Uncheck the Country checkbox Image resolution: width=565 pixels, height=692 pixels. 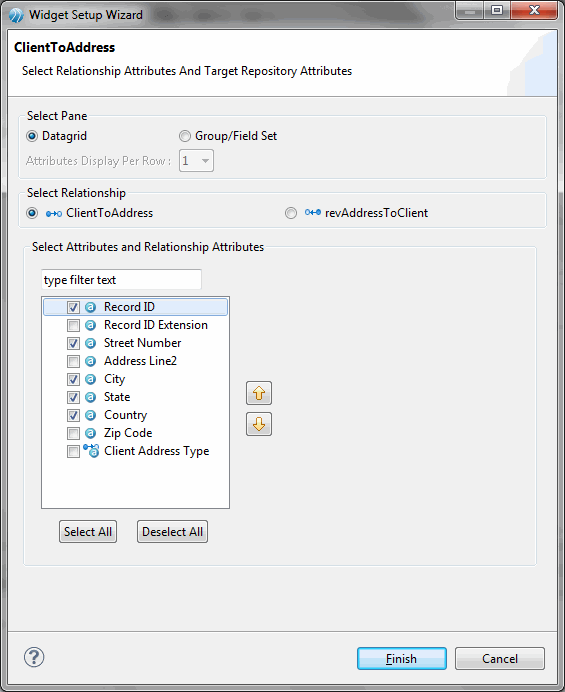point(73,415)
